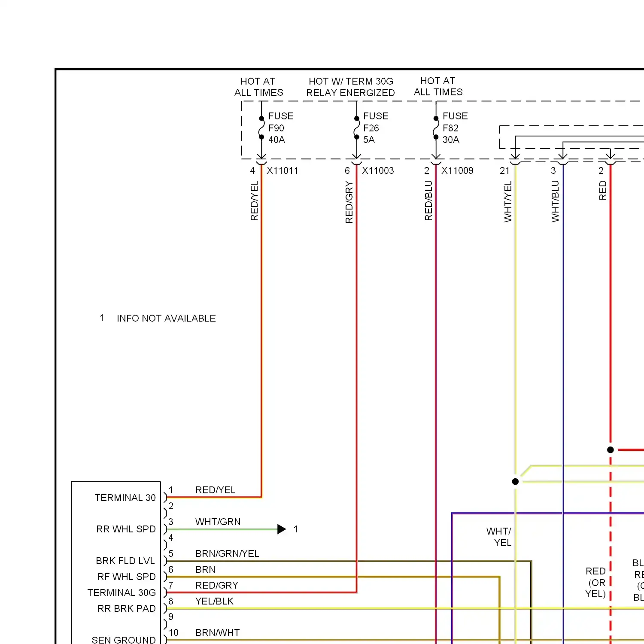Click the YEL/BLK wire label
The width and height of the screenshot is (644, 644).
tap(214, 601)
